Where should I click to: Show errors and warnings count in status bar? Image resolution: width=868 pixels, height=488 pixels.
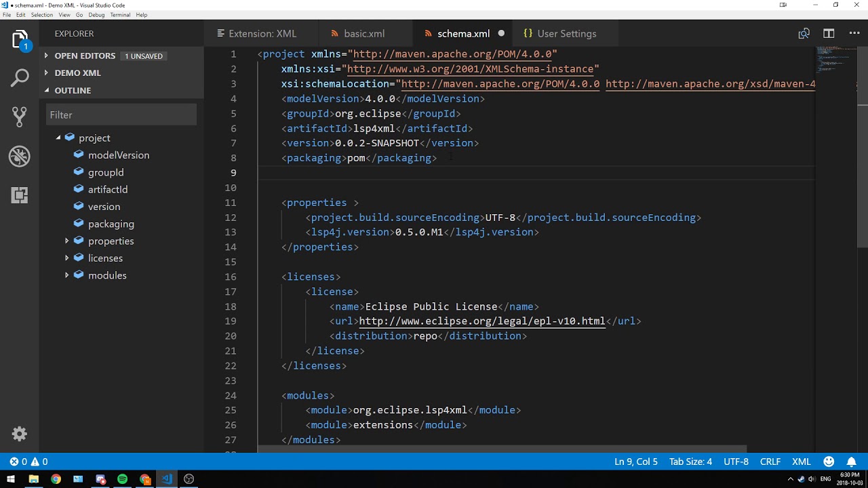(28, 462)
